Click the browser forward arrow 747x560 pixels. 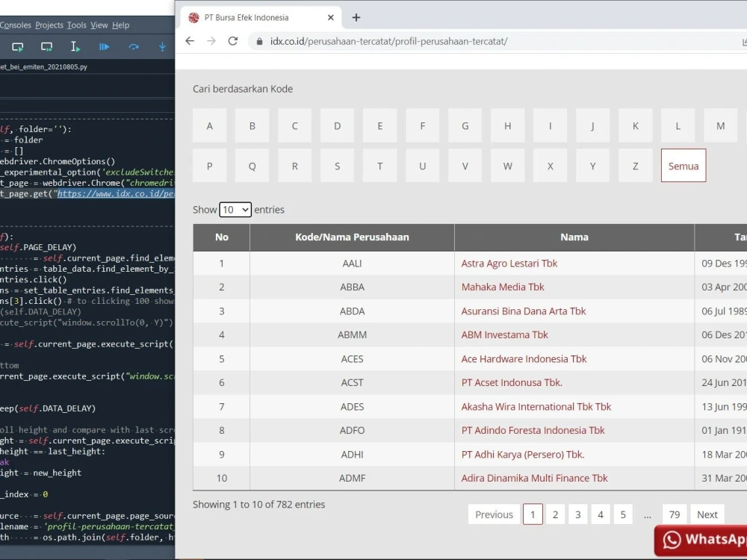coord(211,41)
